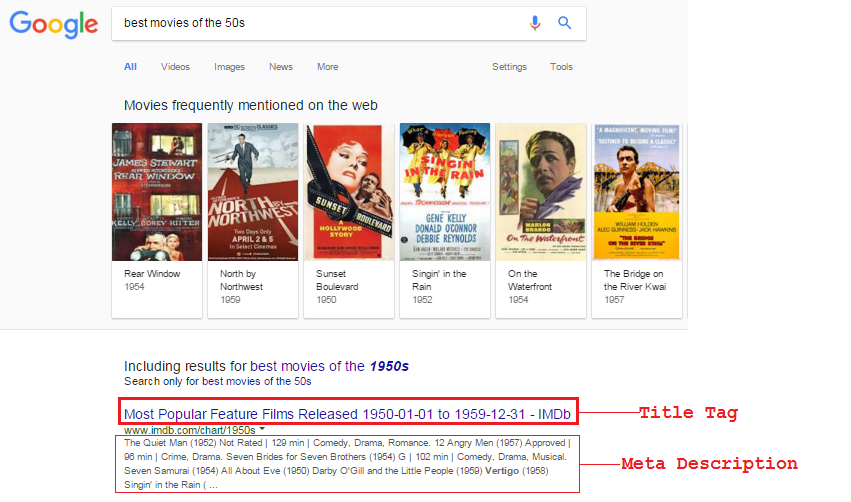851x502 pixels.
Task: Click On the Waterfront title text
Action: pyautogui.click(x=530, y=280)
